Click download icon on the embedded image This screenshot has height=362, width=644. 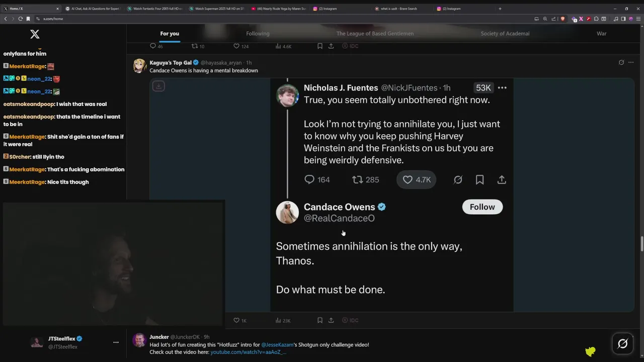(x=158, y=86)
